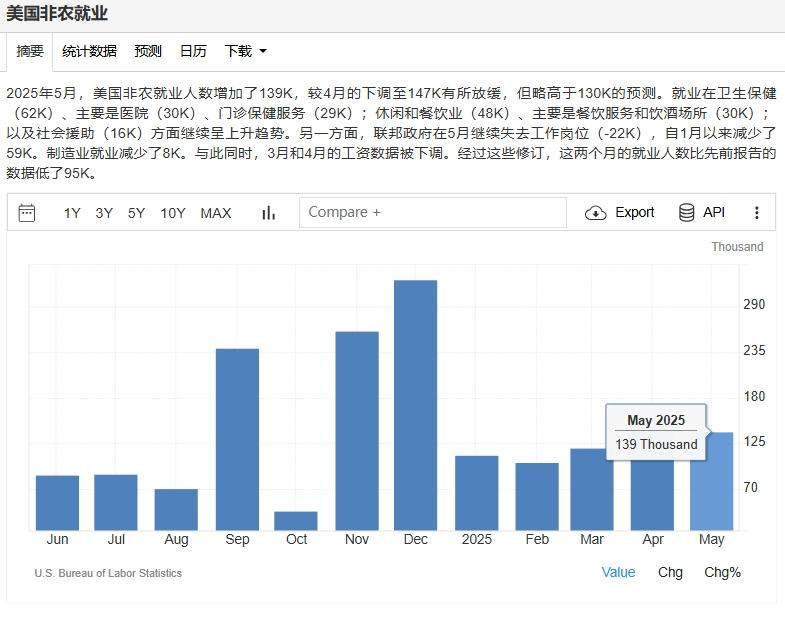Click the November bar in chart

pos(357,431)
